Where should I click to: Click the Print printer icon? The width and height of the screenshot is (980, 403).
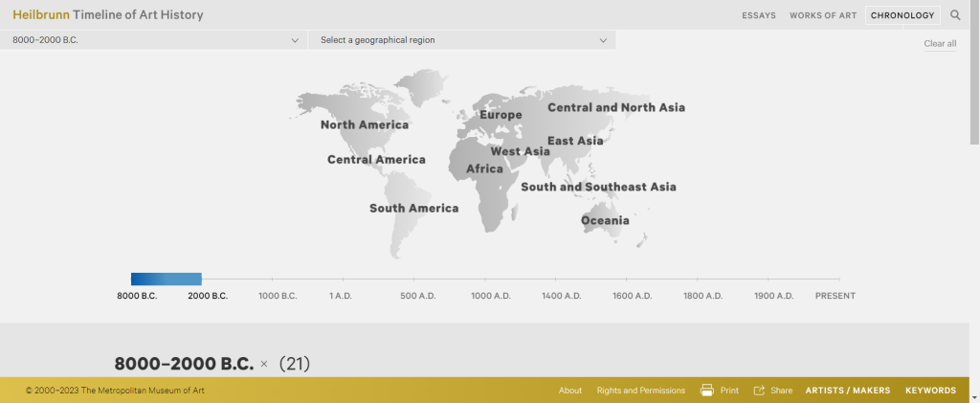[707, 391]
